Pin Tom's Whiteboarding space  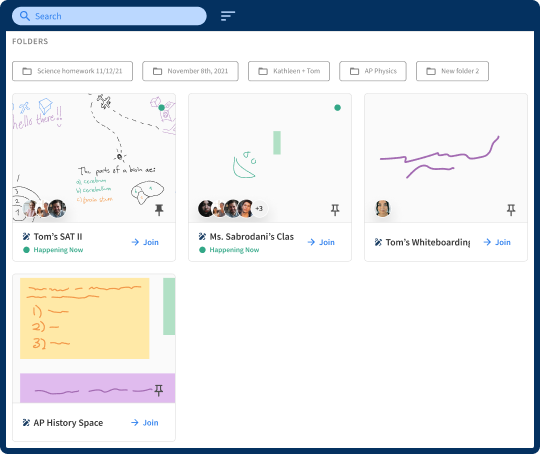click(x=511, y=210)
